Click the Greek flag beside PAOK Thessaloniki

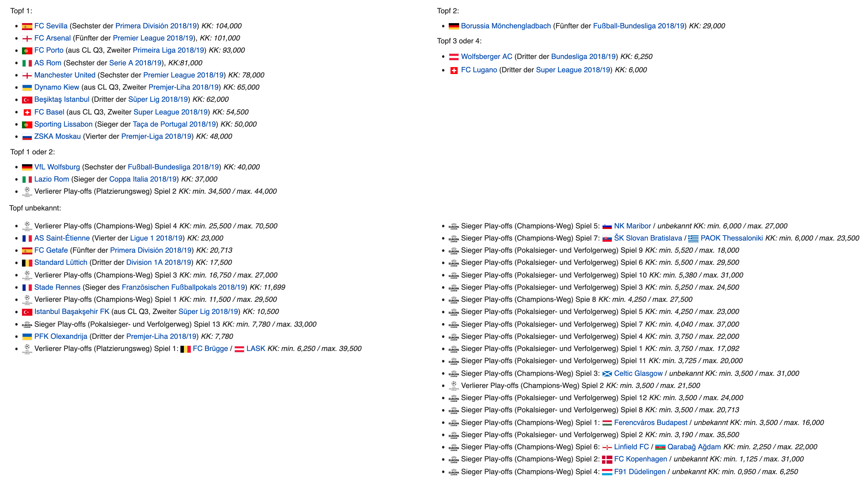693,239
